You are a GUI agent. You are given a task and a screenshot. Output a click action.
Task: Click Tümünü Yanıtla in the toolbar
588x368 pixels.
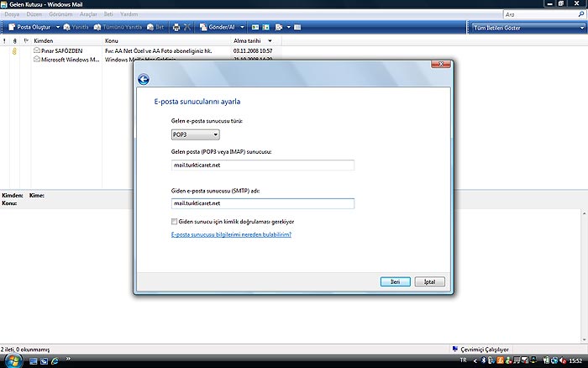click(118, 27)
